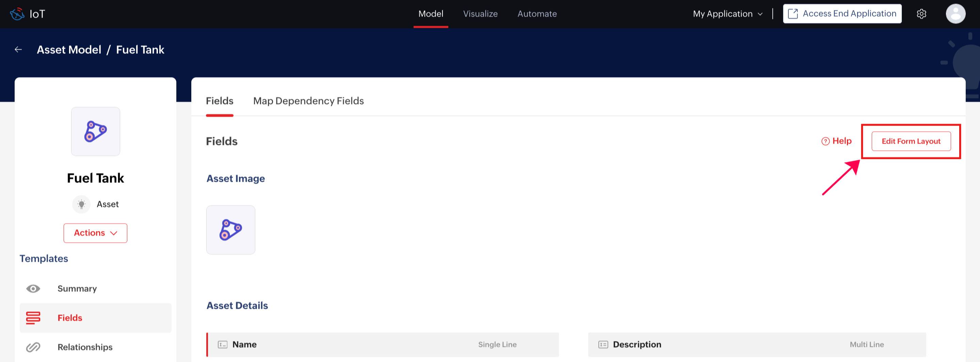The height and width of the screenshot is (362, 980).
Task: Select the Description field row
Action: (757, 345)
